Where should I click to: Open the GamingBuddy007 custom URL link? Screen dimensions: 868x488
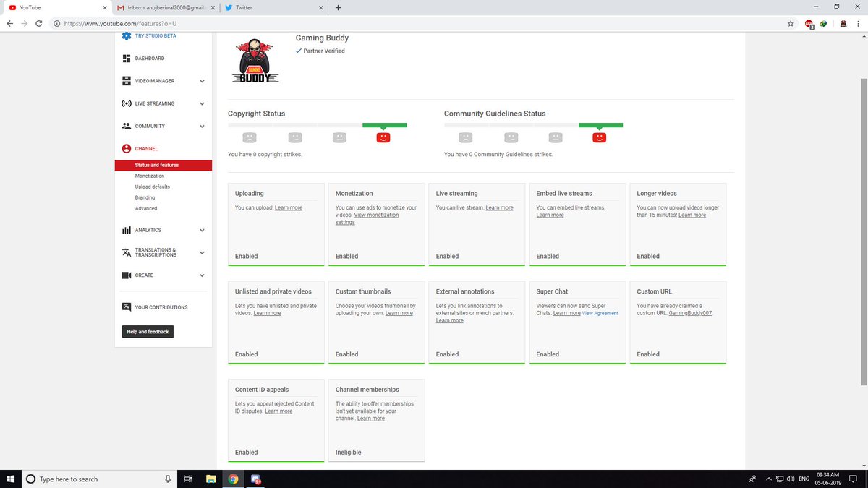coord(691,313)
